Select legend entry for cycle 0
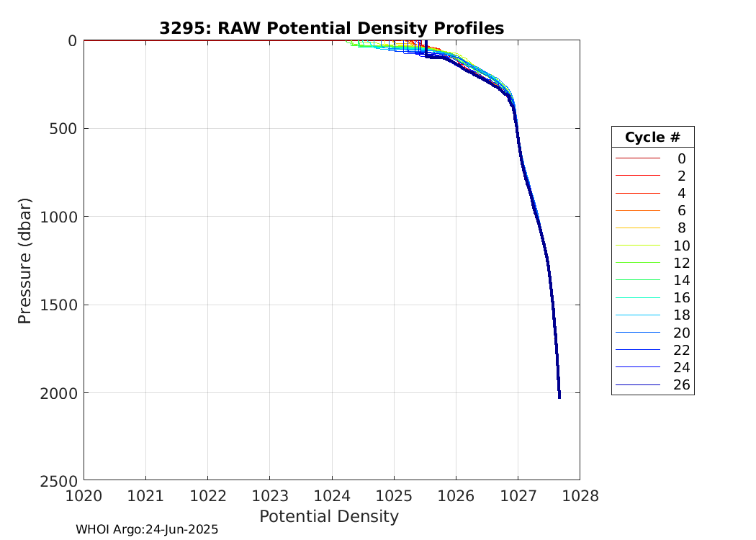 [x=652, y=158]
